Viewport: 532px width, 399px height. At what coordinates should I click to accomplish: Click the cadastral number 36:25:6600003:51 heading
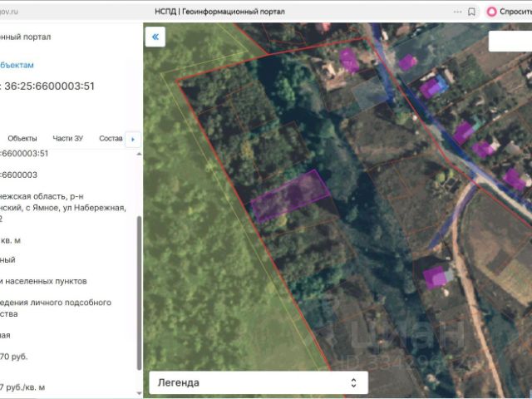pyautogui.click(x=49, y=86)
